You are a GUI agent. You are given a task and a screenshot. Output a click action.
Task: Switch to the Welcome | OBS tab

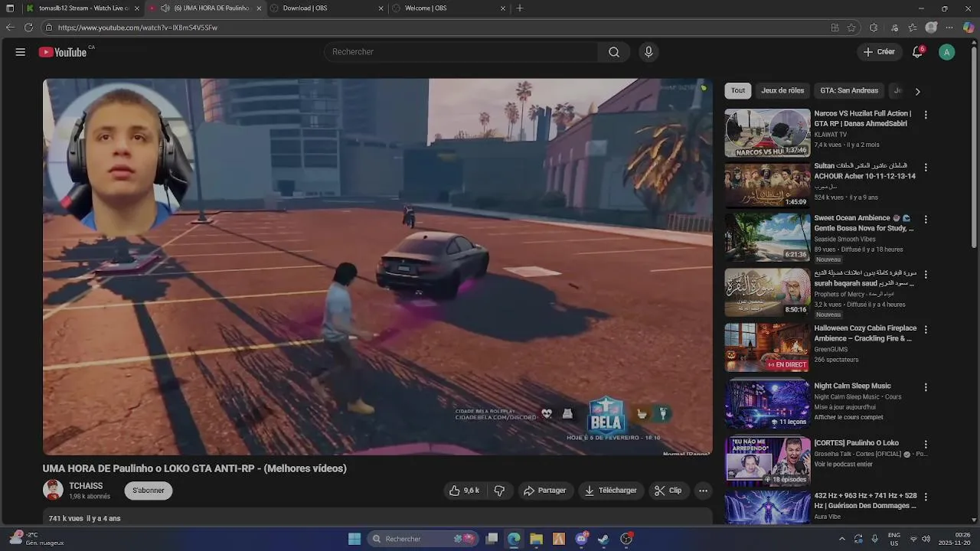coord(449,8)
